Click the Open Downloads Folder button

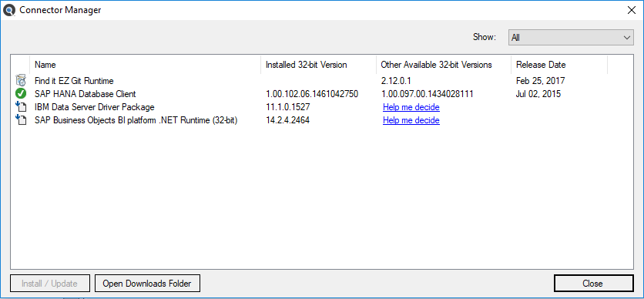tap(147, 284)
